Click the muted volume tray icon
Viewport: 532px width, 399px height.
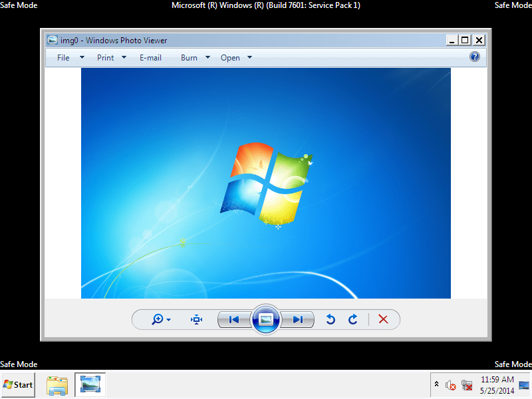(450, 386)
